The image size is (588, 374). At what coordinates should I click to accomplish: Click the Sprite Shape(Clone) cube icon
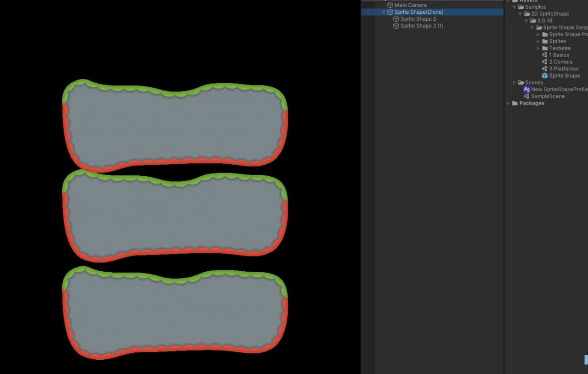click(x=390, y=12)
